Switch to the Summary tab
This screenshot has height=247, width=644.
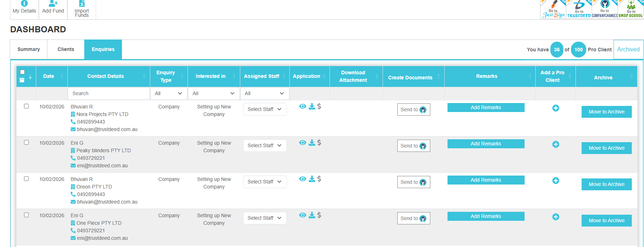[x=29, y=50]
